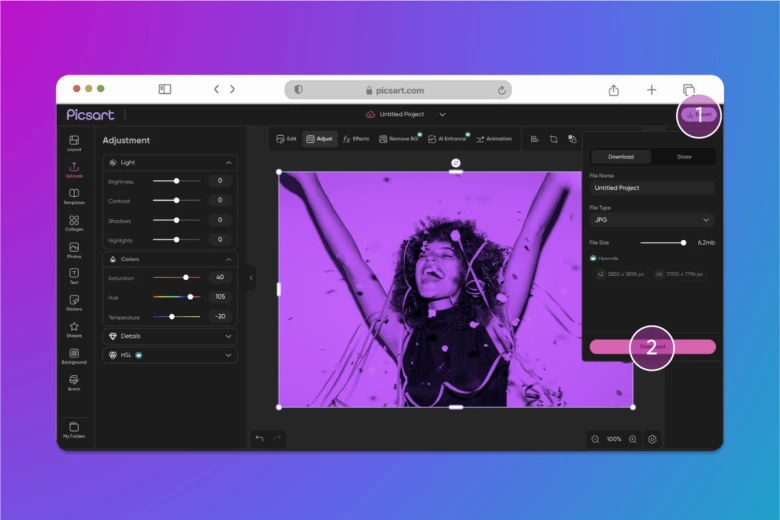Open the Stickers panel
Screen dimensions: 780x520
click(x=74, y=302)
